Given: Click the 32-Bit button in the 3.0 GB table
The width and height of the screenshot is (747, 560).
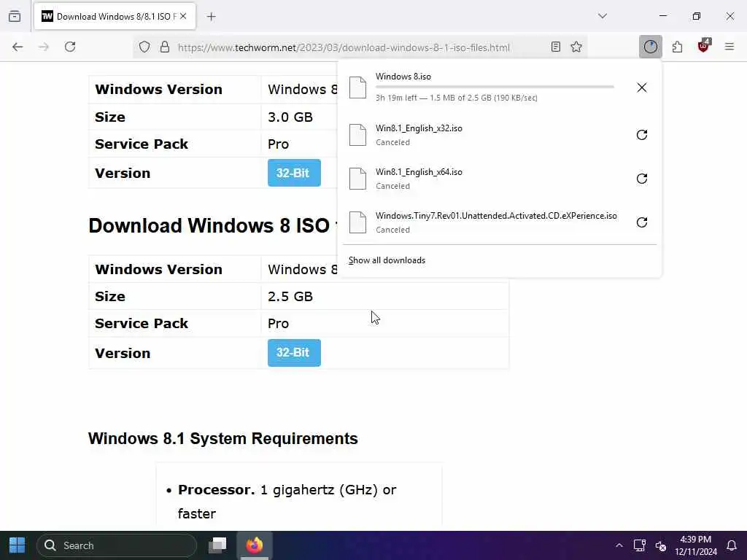Looking at the screenshot, I should tap(294, 173).
